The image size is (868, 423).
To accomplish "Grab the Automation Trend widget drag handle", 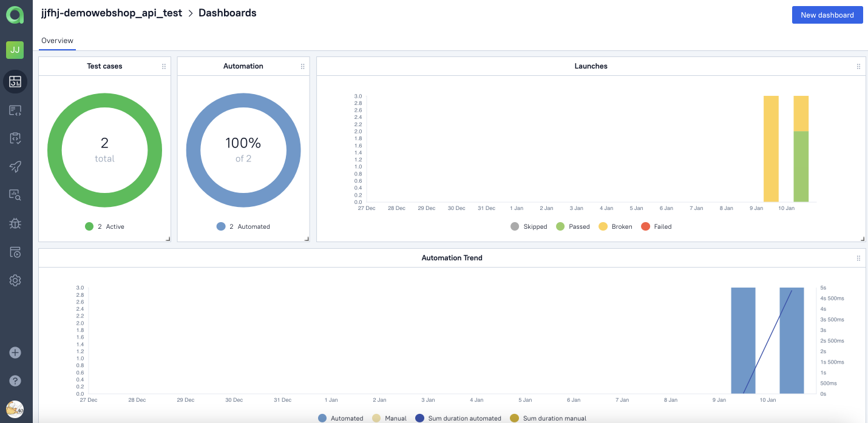I will point(858,259).
